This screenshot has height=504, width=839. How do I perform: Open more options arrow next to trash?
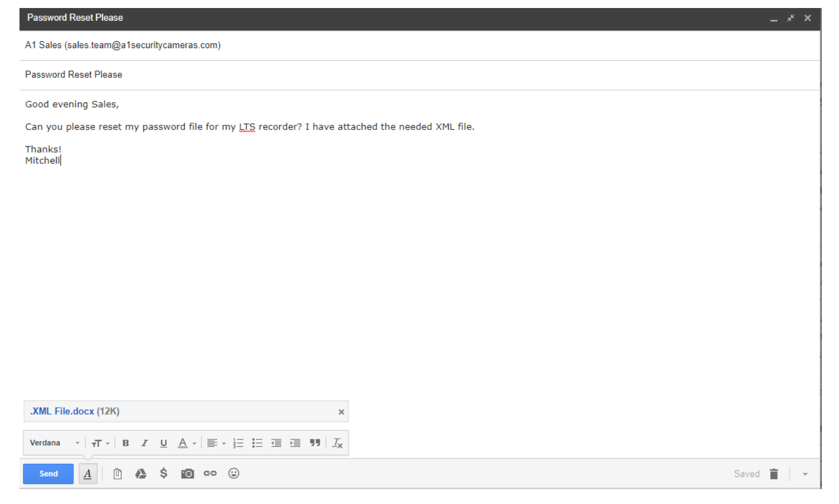click(805, 474)
